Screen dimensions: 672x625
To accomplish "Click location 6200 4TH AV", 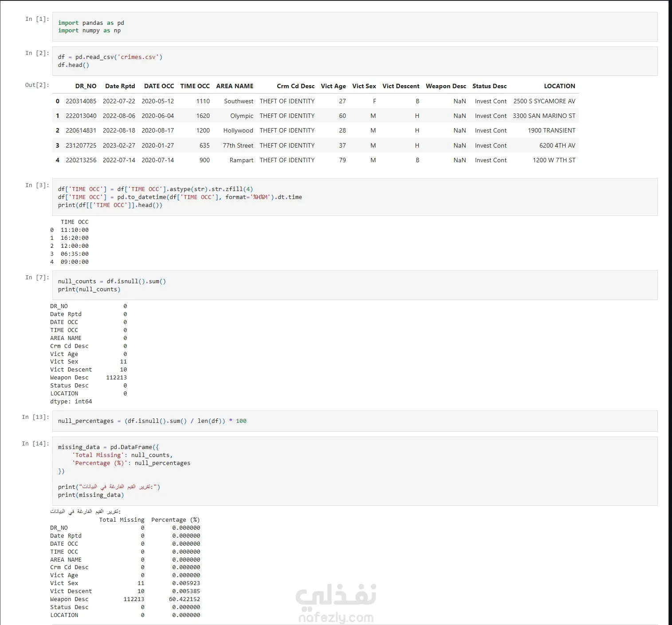I will (x=557, y=145).
